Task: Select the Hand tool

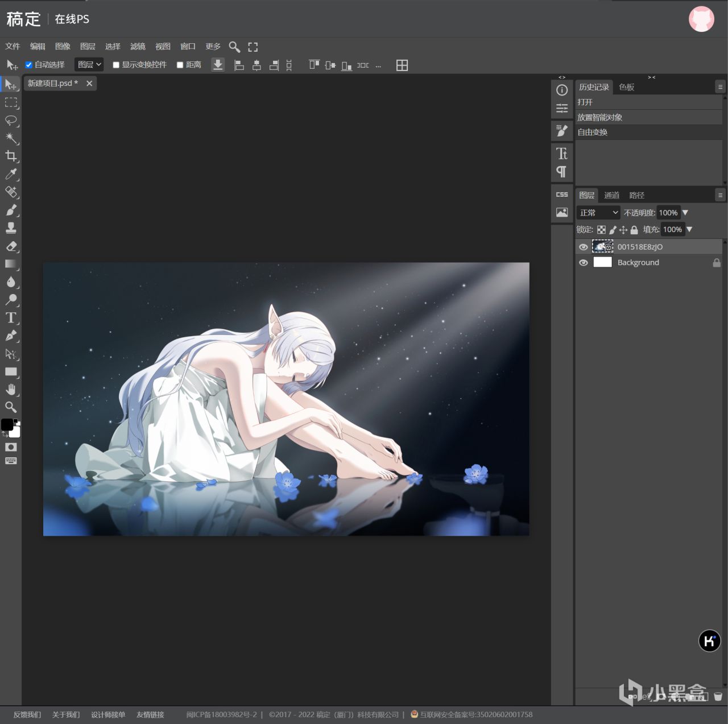Action: click(x=11, y=390)
